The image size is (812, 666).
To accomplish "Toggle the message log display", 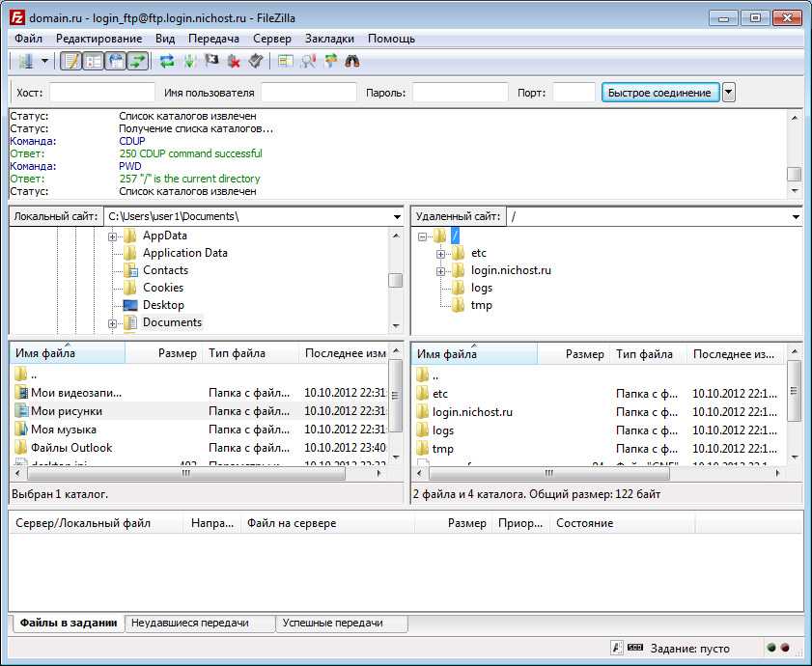I will (70, 61).
